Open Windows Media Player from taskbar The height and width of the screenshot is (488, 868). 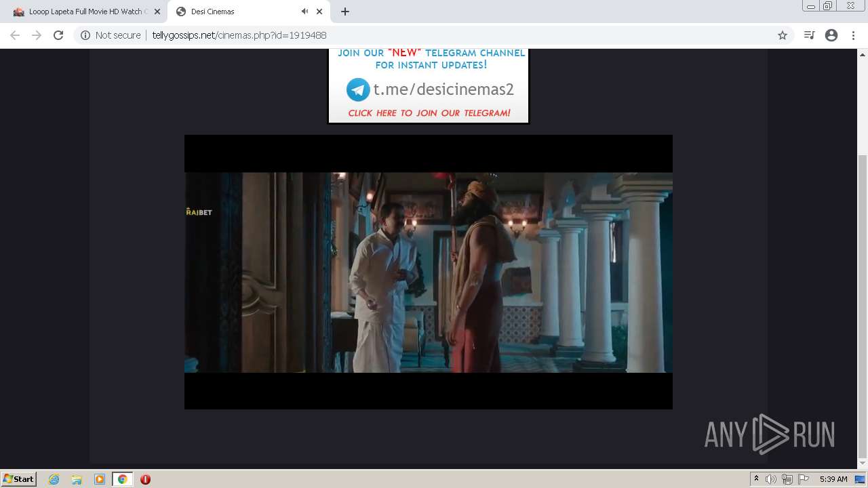click(x=100, y=479)
